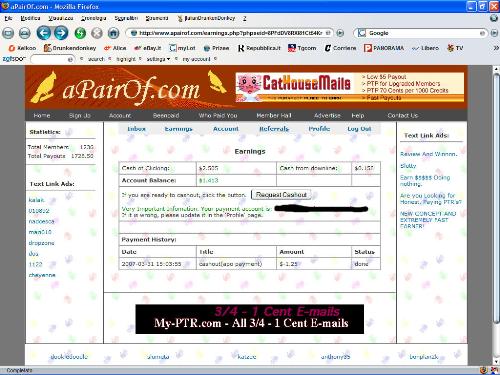
Task: Click the search go button beside Google box
Action: click(x=494, y=33)
